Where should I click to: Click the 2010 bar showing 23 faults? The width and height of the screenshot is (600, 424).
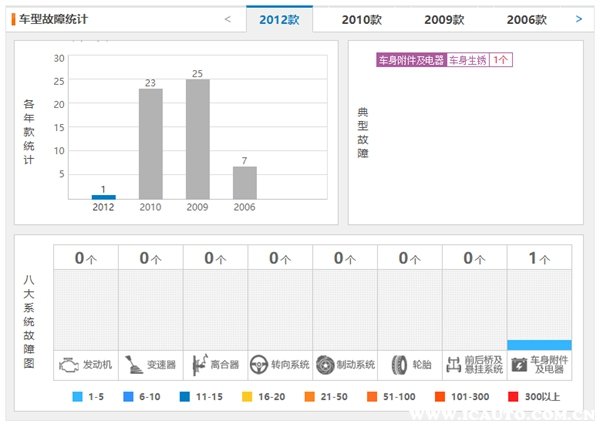tap(150, 143)
